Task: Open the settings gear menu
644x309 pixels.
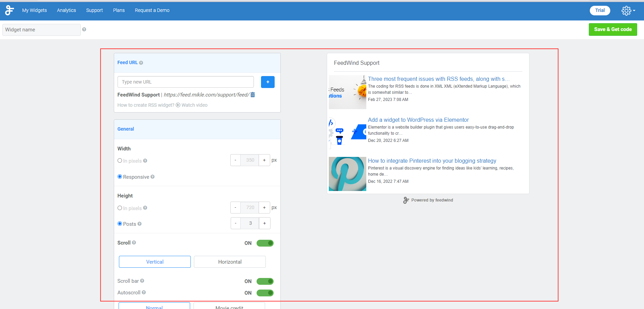Action: [x=628, y=11]
